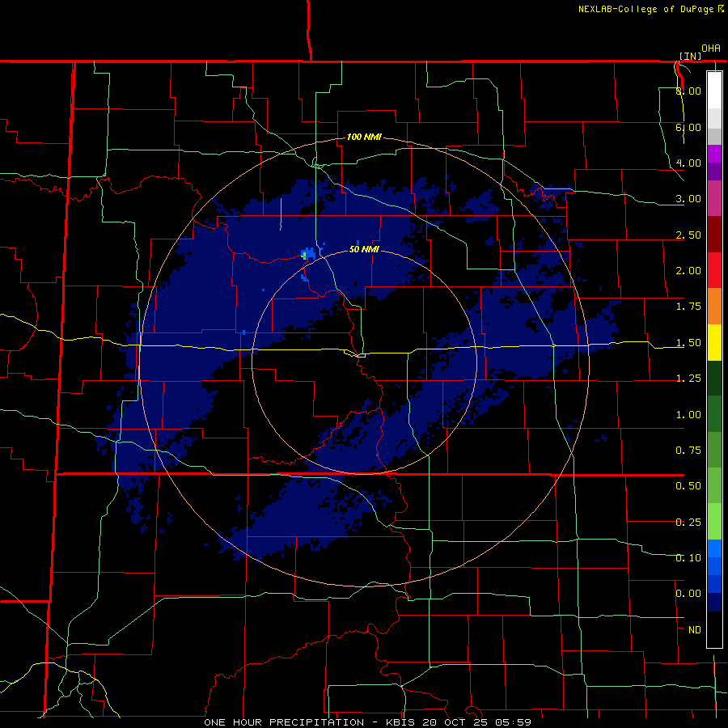Click the 100 NMI range ring label
Viewport: 728px width, 728px height.
click(x=364, y=137)
